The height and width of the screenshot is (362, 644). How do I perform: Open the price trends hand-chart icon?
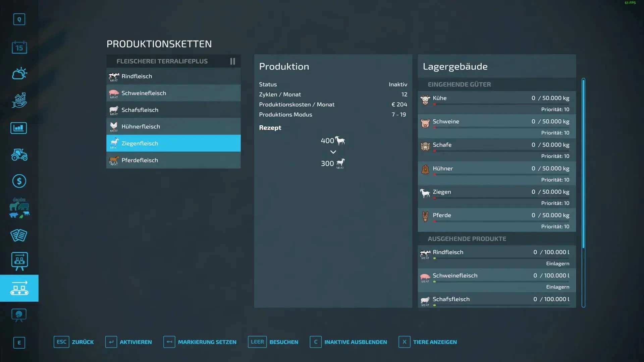coord(19,100)
